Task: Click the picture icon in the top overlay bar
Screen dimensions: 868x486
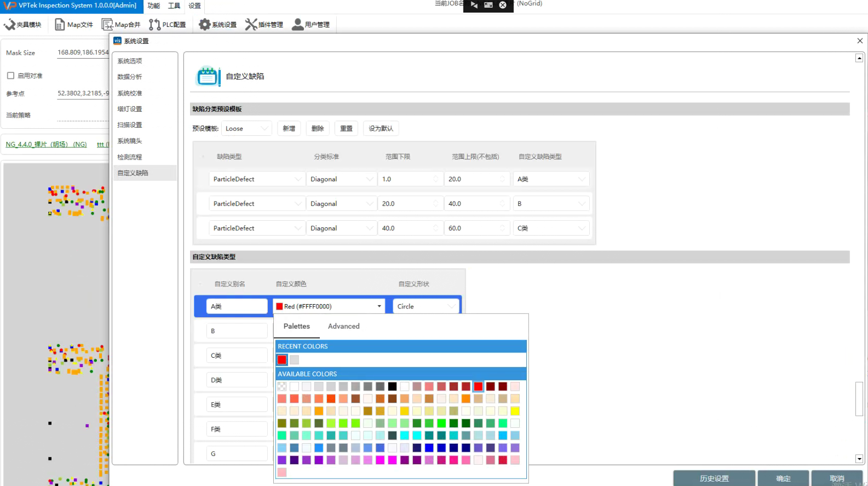Action: tap(488, 5)
